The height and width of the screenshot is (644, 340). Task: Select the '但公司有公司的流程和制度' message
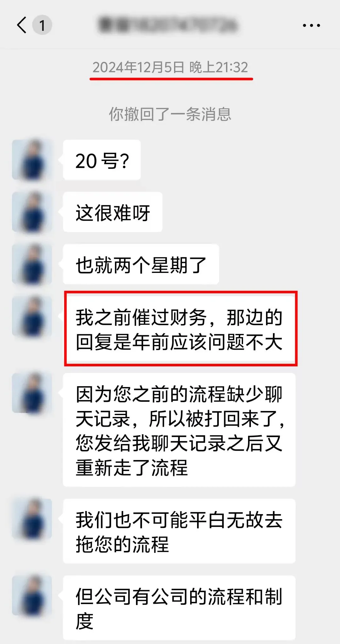click(x=179, y=608)
